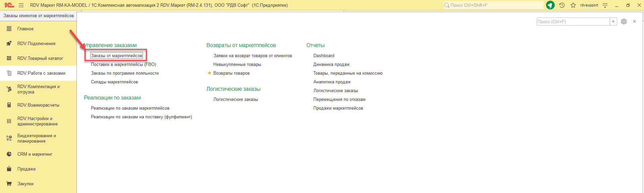Open Реализации по заказам на поставку (фулфилмент)

pos(142,117)
